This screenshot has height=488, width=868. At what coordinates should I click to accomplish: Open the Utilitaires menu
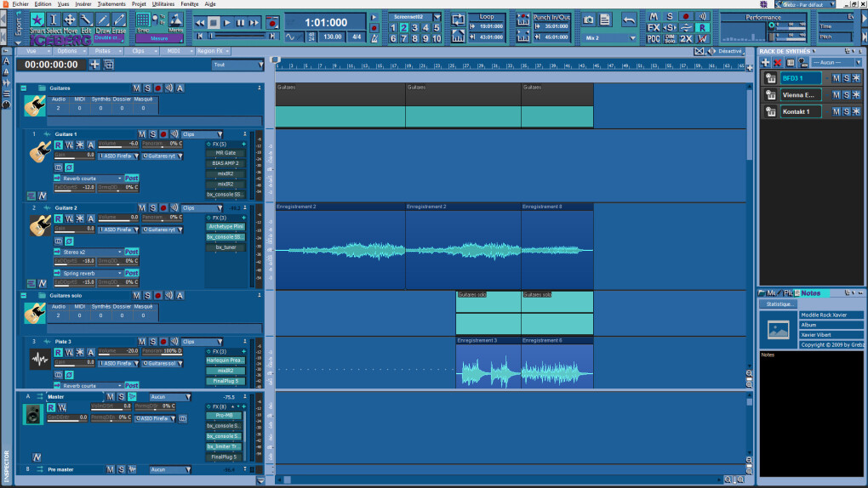[163, 4]
